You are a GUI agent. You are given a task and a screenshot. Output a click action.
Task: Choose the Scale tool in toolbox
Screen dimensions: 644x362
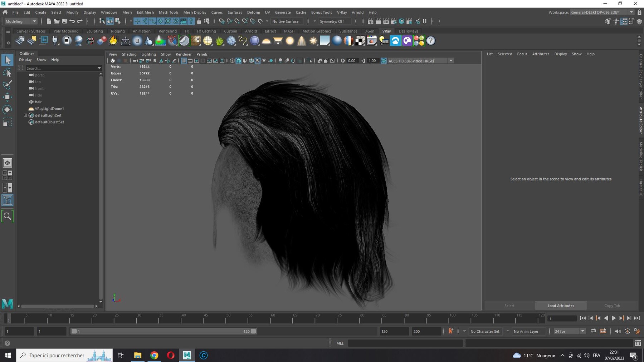7,123
